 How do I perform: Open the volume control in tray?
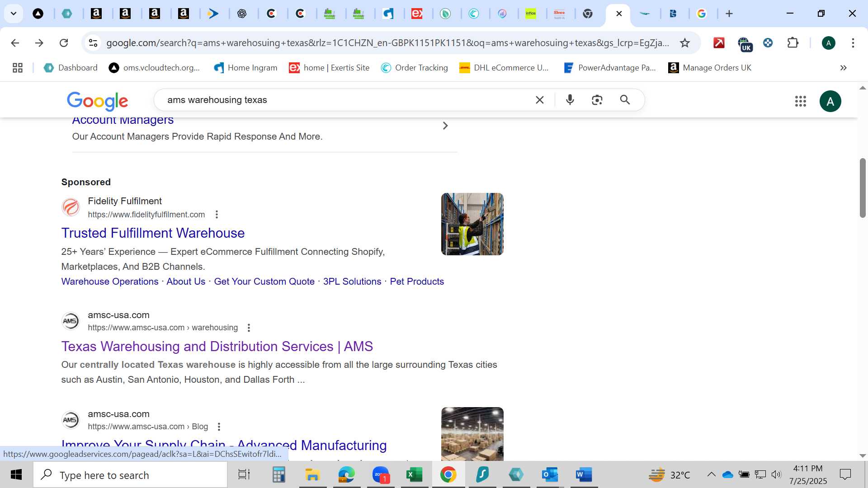click(776, 474)
